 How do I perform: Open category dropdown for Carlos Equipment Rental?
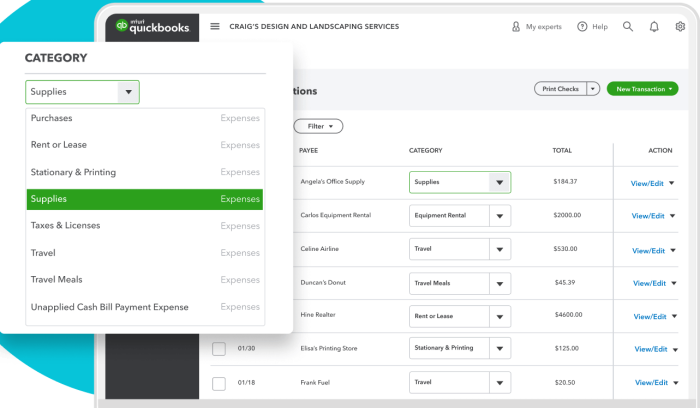(500, 216)
